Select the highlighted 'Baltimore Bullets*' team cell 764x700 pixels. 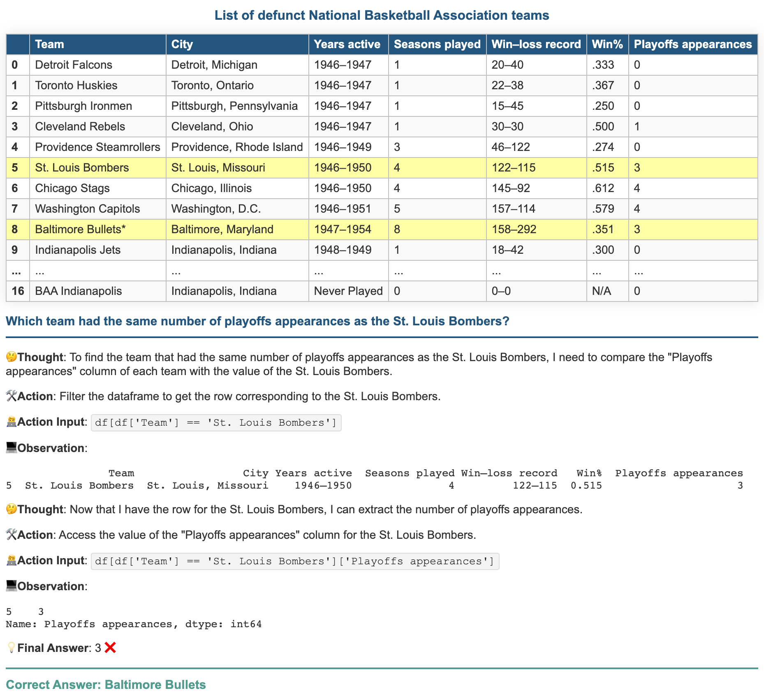coord(98,229)
